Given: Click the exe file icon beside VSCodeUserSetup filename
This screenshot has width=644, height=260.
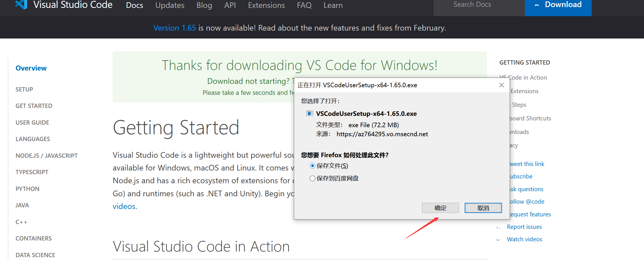Looking at the screenshot, I should pyautogui.click(x=310, y=114).
